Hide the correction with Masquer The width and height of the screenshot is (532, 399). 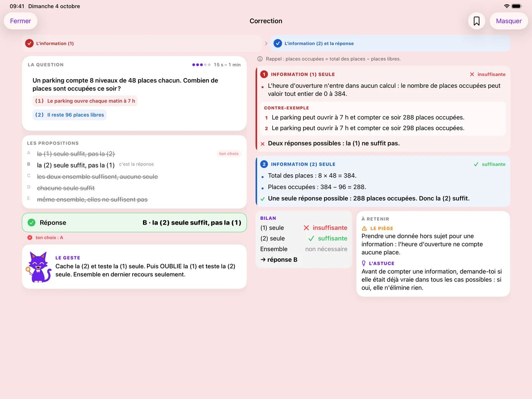509,21
